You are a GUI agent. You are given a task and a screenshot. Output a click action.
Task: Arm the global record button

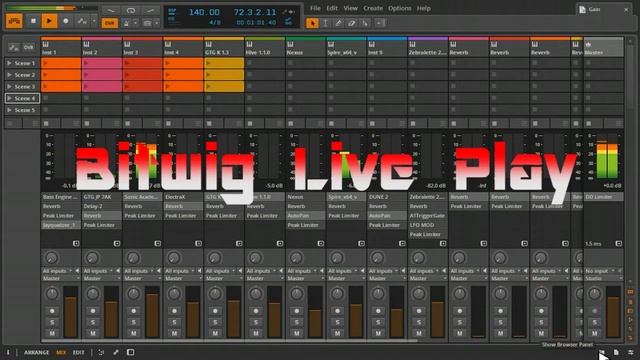tap(65, 21)
